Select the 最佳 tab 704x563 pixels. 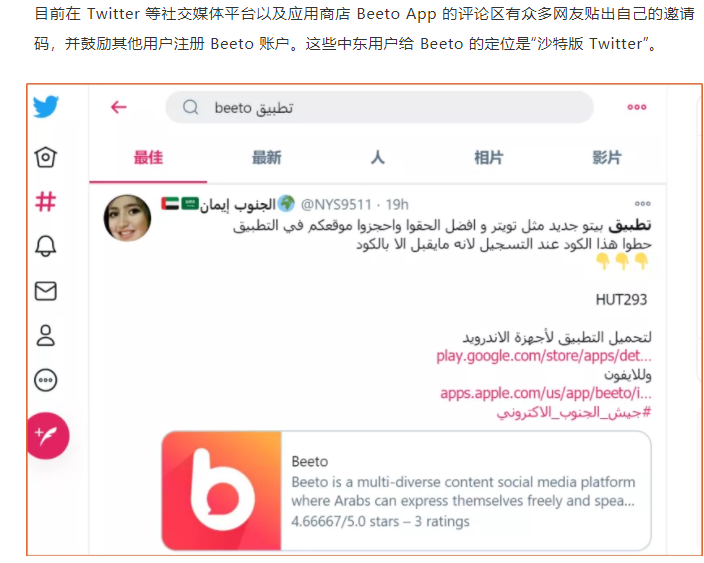click(148, 158)
